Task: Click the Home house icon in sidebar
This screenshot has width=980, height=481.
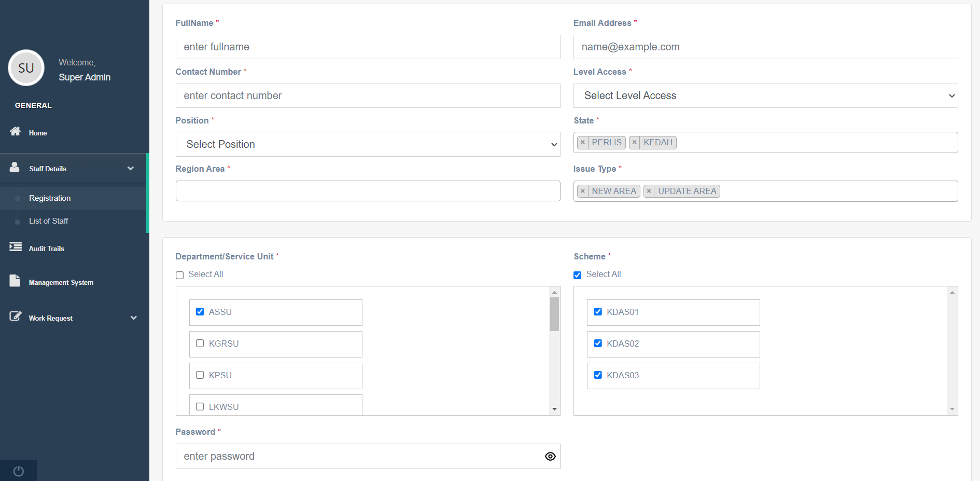Action: (16, 131)
